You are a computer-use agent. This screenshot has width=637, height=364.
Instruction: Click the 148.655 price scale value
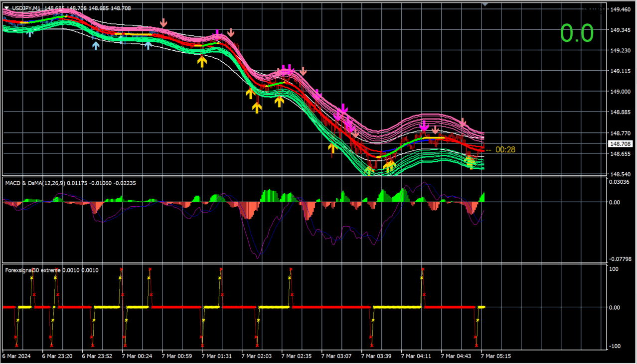tap(620, 154)
